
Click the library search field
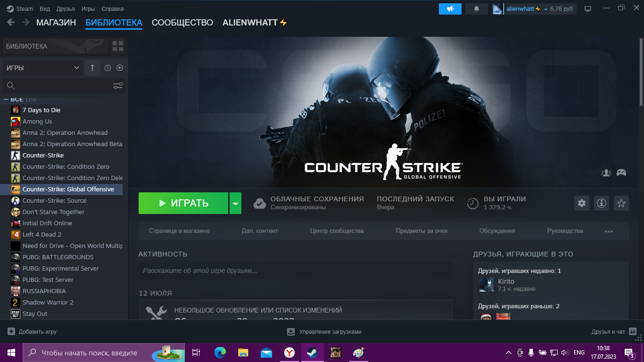[64, 85]
